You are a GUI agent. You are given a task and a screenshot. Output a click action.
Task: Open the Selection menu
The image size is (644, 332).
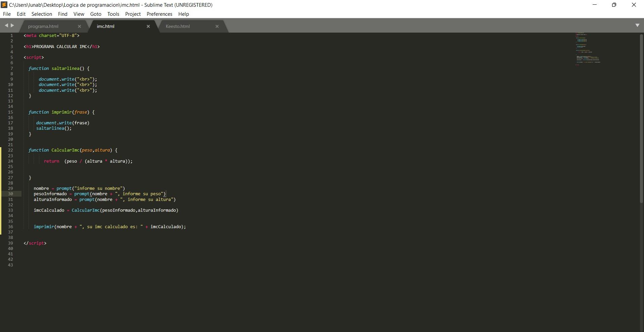pos(42,14)
